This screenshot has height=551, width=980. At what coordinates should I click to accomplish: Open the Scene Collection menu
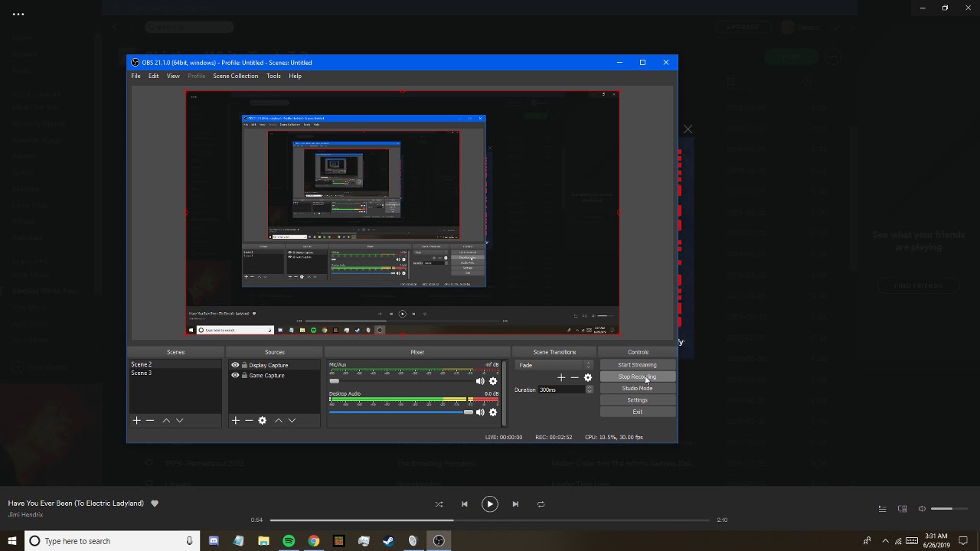(x=236, y=76)
